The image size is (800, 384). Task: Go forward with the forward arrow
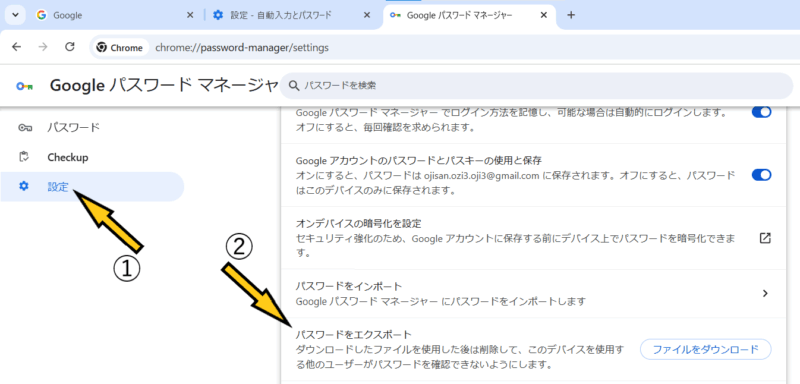[43, 47]
